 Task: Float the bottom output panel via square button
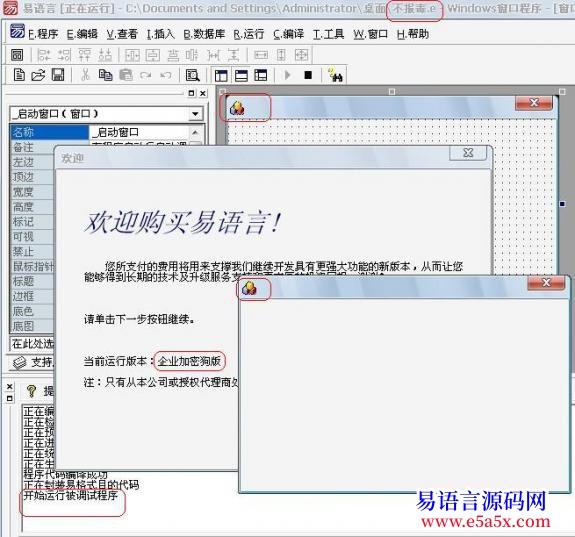coord(10,398)
